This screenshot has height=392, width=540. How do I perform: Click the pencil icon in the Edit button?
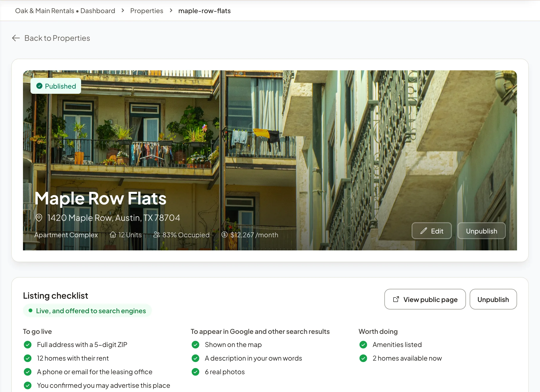click(x=424, y=231)
